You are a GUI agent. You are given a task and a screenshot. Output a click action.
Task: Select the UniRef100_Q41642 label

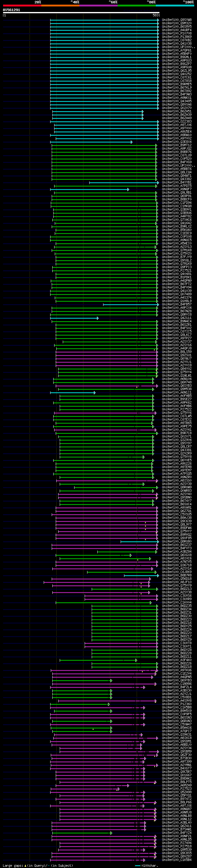(177, 223)
